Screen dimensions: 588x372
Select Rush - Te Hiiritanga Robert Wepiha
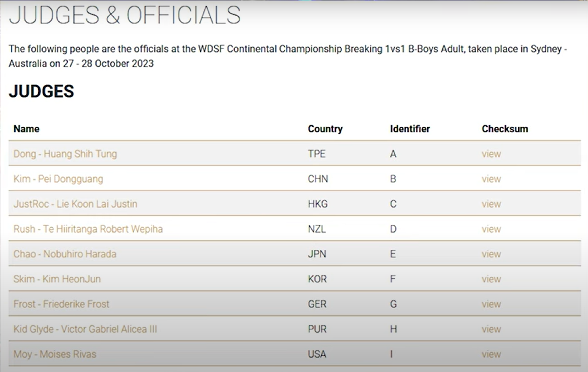click(x=88, y=229)
